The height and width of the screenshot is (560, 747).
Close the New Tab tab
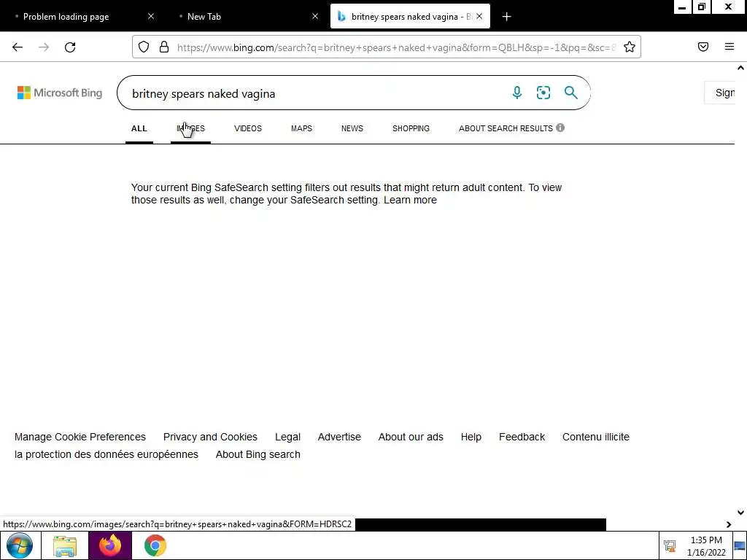(315, 16)
